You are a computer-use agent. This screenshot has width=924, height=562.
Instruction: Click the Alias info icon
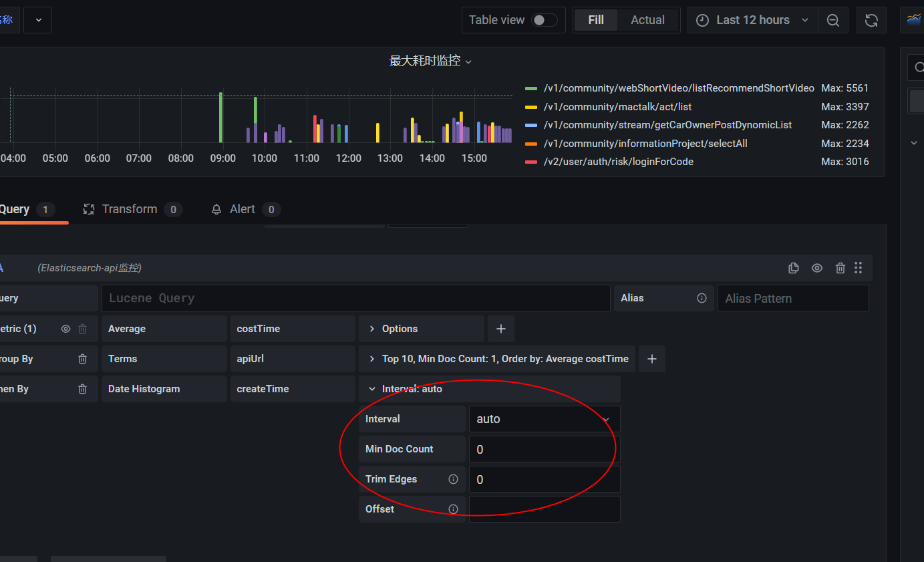point(702,298)
